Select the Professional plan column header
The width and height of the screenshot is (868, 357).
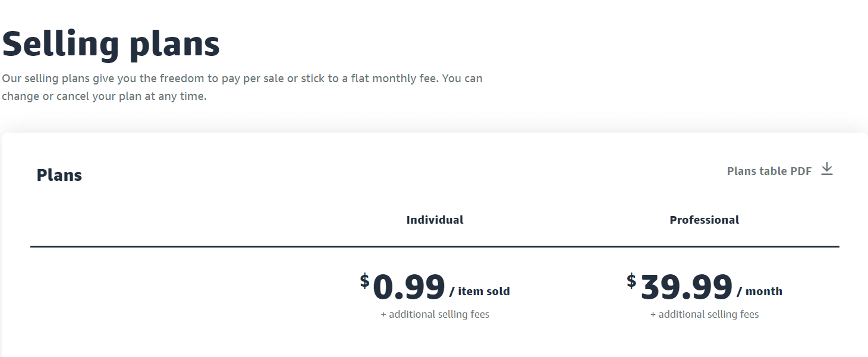point(704,220)
